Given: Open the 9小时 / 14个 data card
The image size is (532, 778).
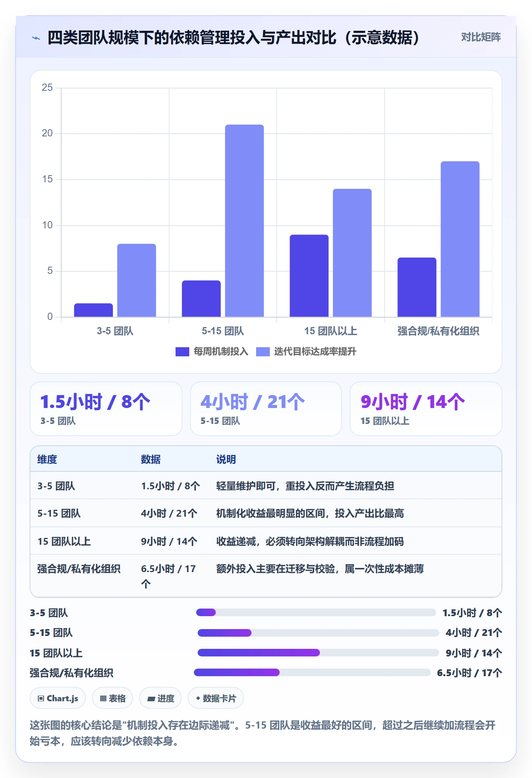Looking at the screenshot, I should [x=426, y=409].
